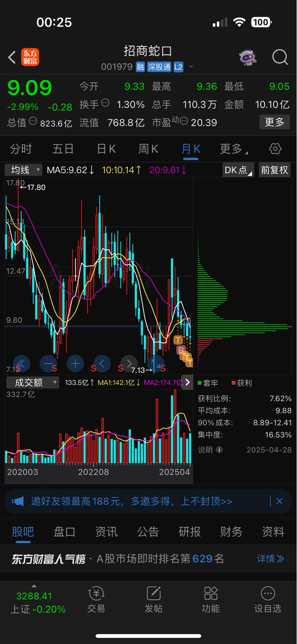This screenshot has width=297, height=644.
Task: Select the 月K chart tab
Action: click(191, 149)
